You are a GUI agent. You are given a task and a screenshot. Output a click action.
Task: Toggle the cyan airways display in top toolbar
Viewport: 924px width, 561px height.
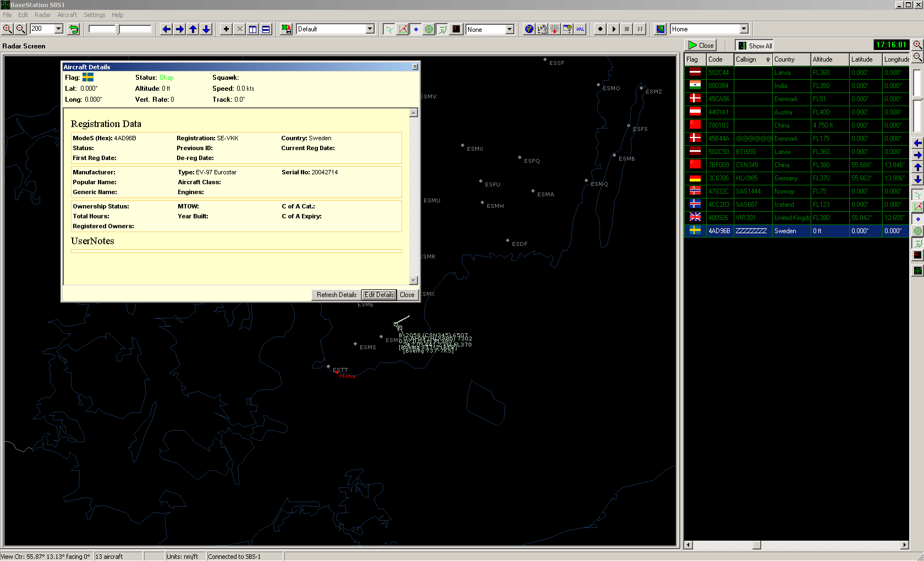click(x=389, y=29)
